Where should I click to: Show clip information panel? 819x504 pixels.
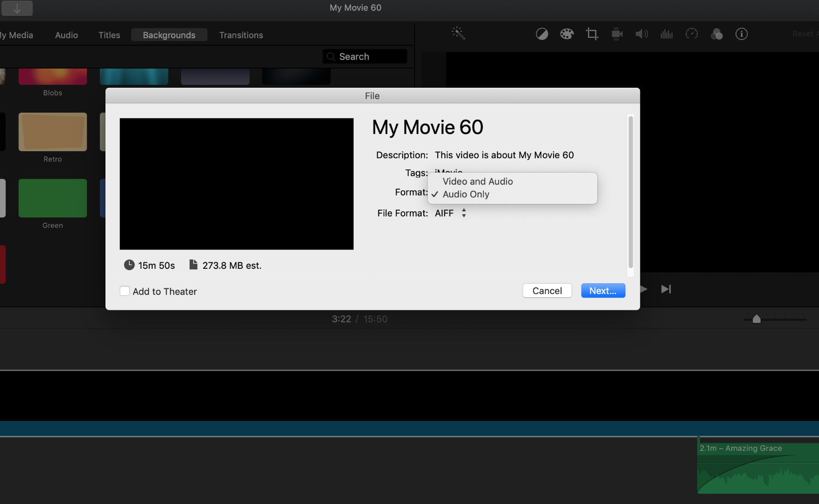[x=742, y=34]
